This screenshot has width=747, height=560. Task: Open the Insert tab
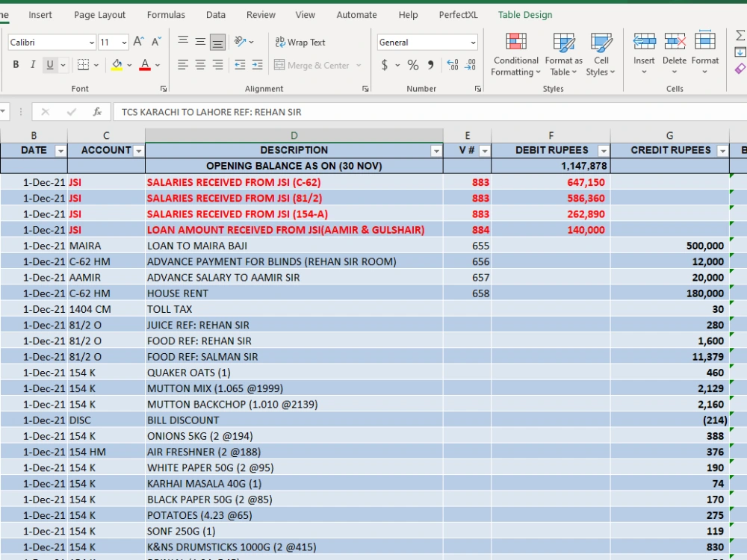[40, 15]
